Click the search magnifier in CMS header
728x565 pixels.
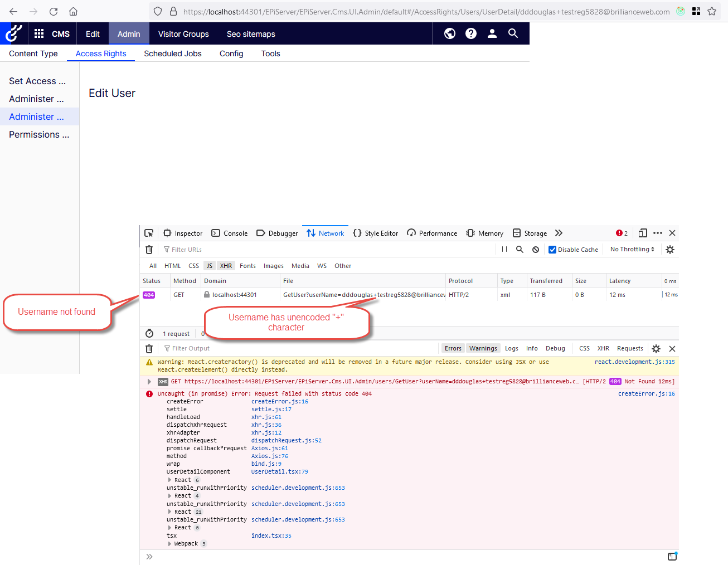click(513, 34)
